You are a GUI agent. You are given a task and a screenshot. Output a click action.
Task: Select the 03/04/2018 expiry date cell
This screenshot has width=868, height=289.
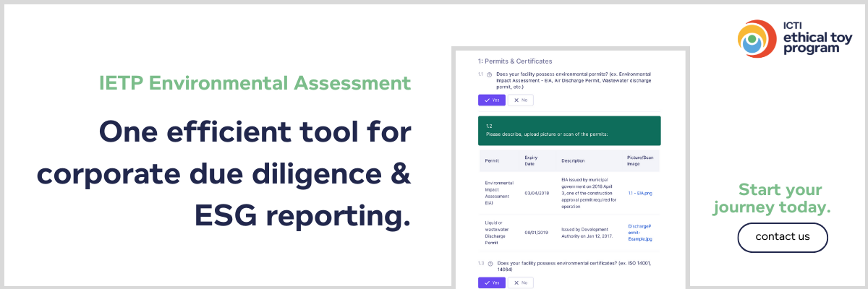pos(536,194)
